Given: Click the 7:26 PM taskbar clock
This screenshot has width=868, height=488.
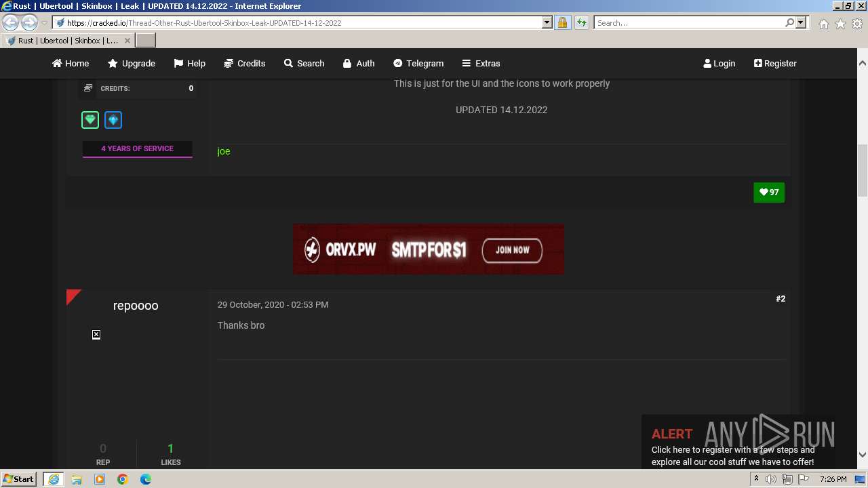Looking at the screenshot, I should pos(833,479).
